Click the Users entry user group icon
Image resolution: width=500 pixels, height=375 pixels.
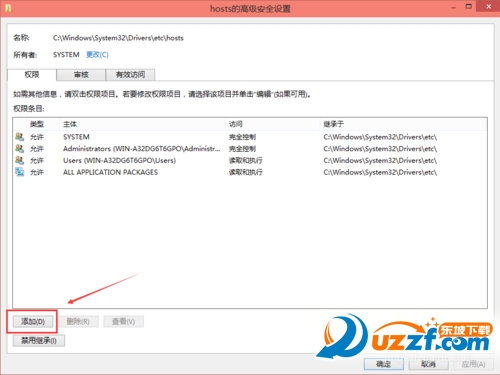pos(20,160)
